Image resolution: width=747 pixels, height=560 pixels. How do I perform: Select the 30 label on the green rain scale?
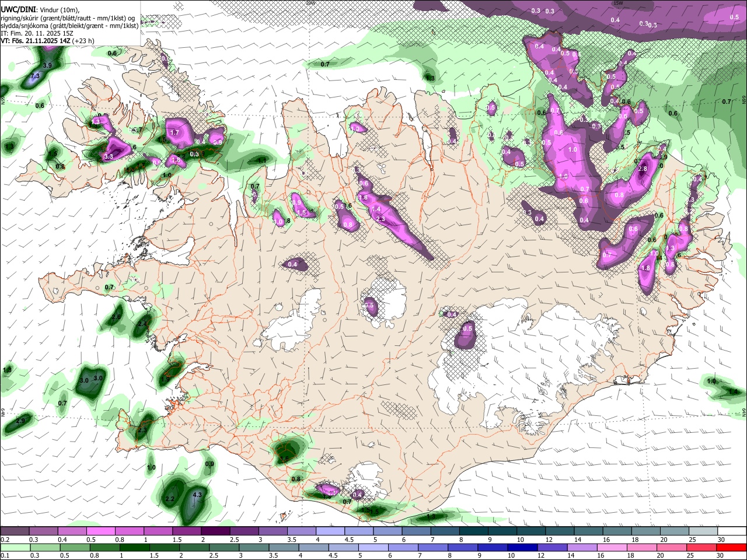tap(720, 556)
